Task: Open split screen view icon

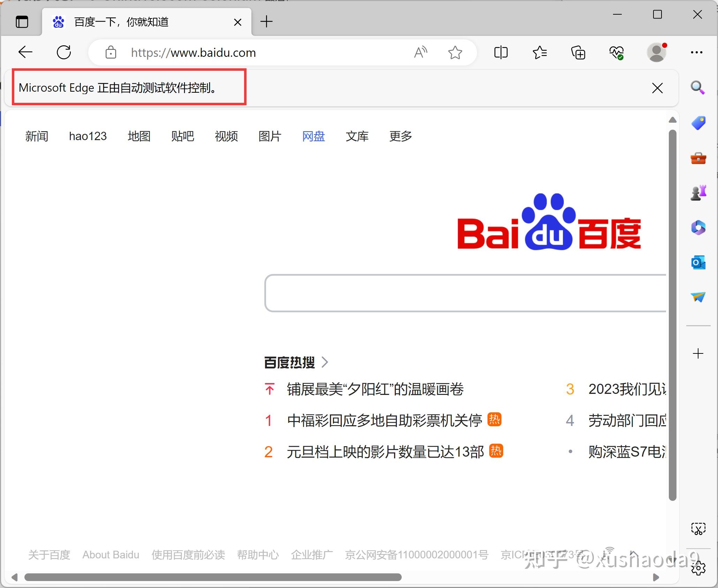Action: point(501,52)
